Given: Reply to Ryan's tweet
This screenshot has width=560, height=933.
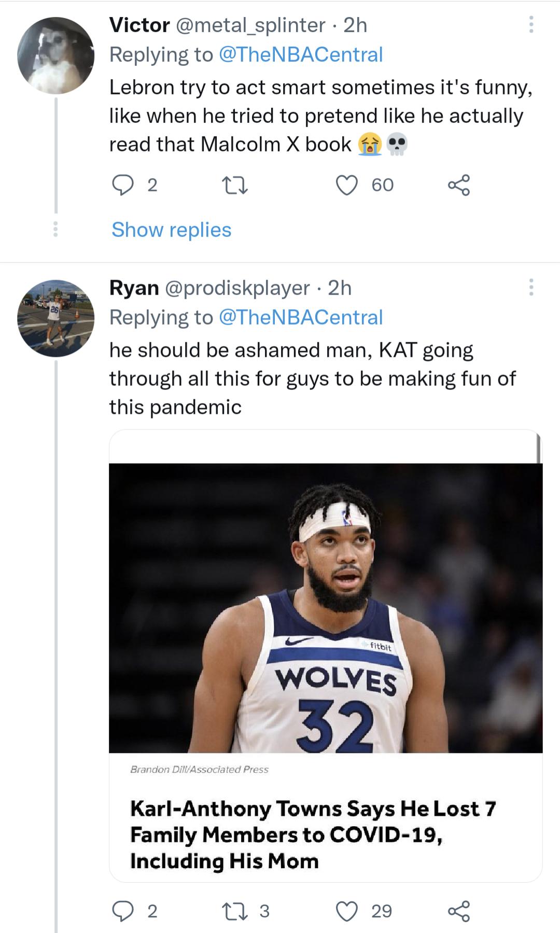Looking at the screenshot, I should pos(123,911).
